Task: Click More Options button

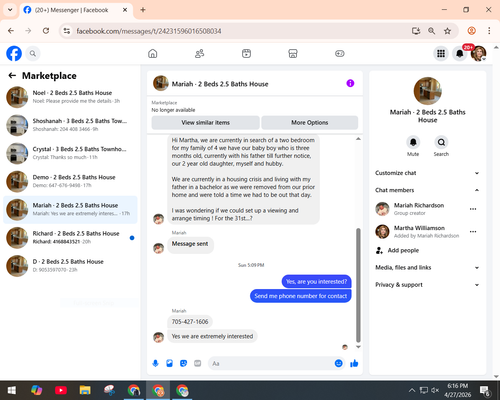Action: (310, 123)
